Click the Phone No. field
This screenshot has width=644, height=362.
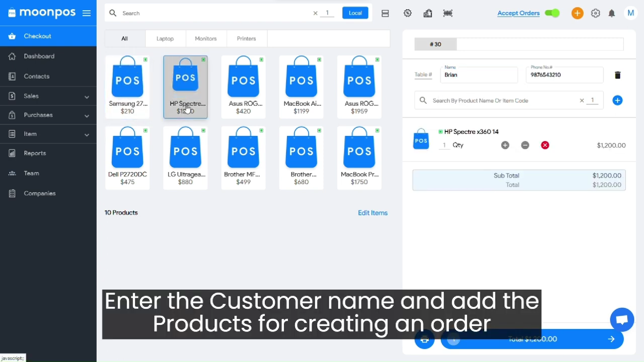565,75
